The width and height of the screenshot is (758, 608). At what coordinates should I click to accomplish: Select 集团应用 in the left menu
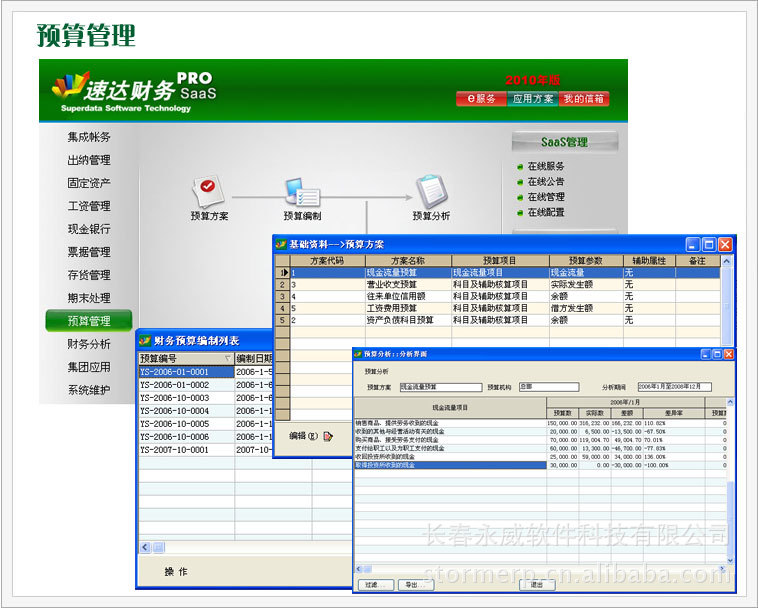click(x=89, y=367)
